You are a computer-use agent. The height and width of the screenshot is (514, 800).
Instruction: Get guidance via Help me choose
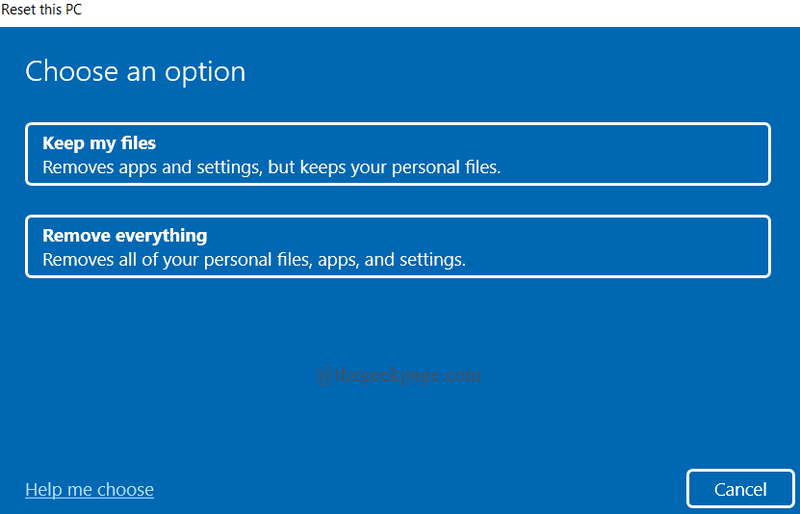[89, 489]
